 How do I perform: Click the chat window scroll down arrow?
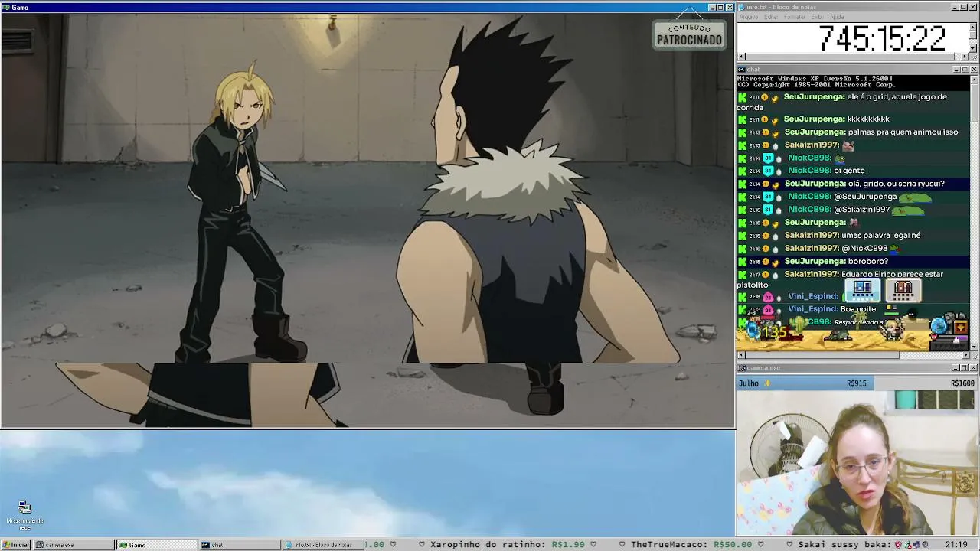974,347
